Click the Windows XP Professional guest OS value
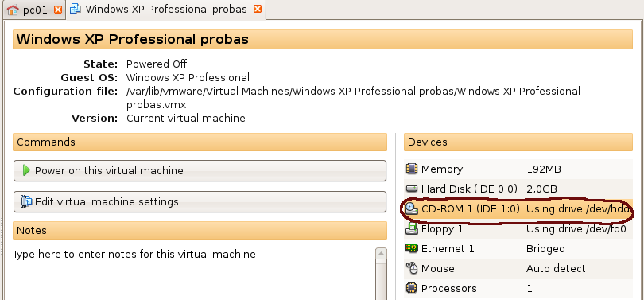 [188, 78]
